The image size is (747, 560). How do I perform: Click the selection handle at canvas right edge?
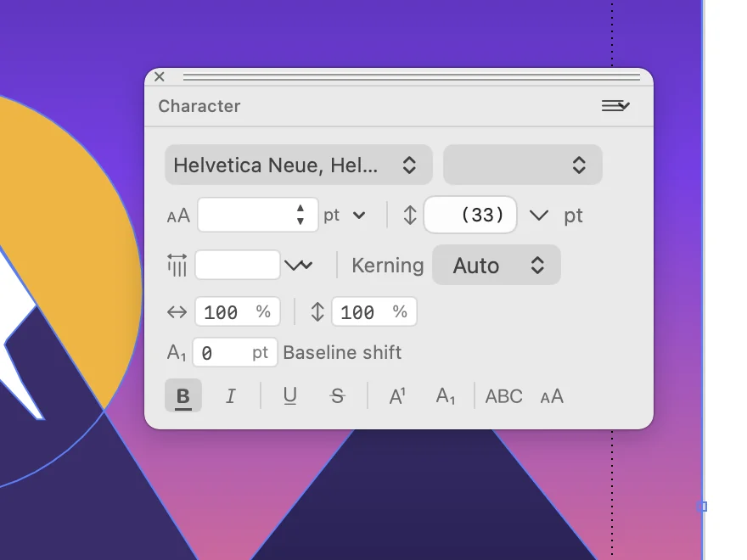[702, 507]
